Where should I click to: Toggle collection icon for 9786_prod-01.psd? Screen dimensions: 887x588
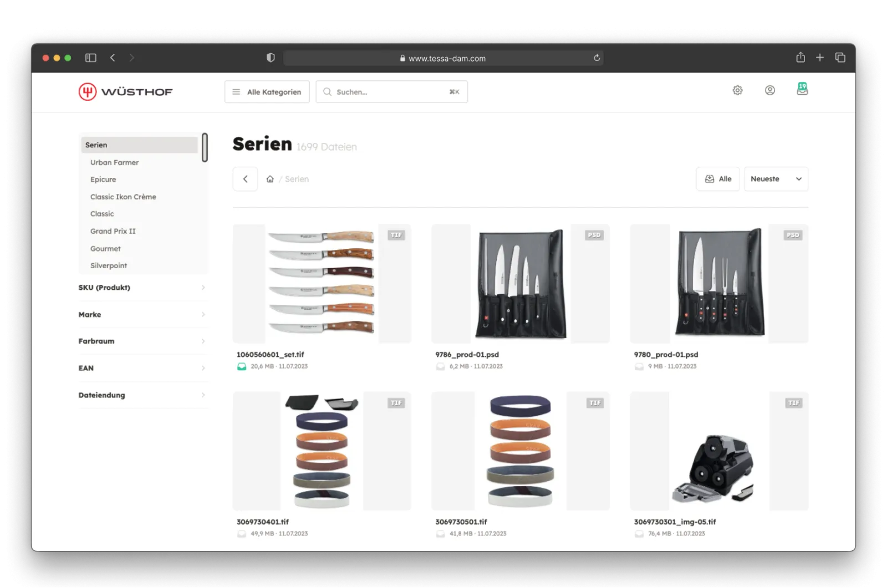pyautogui.click(x=440, y=366)
